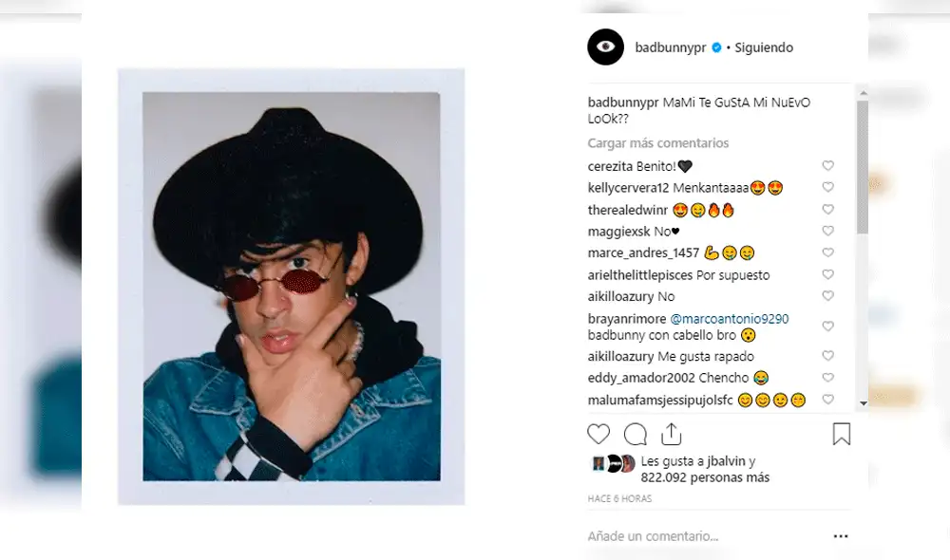Viewport: 950px width, 560px height.
Task: Click the blue verified badge beside badbunnypr
Action: tap(718, 47)
